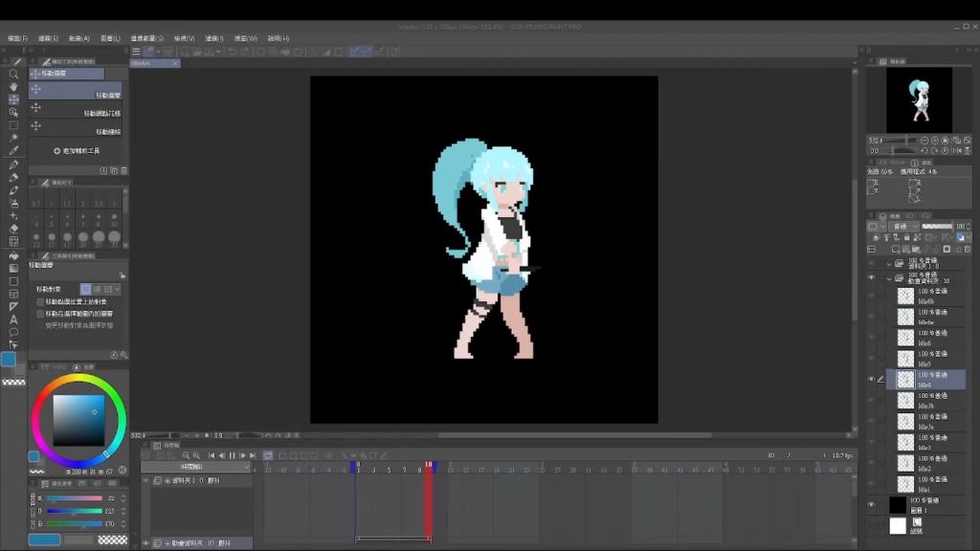The image size is (980, 551).
Task: Click the Navigator preview thumbnail
Action: click(919, 99)
